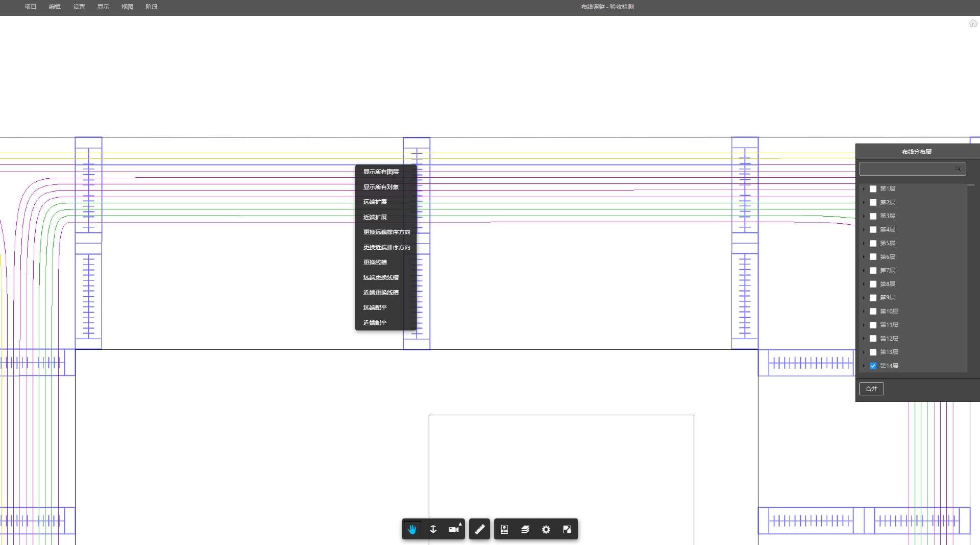The height and width of the screenshot is (545, 980).
Task: Click the layer list scrollbar thumb
Action: (x=971, y=185)
